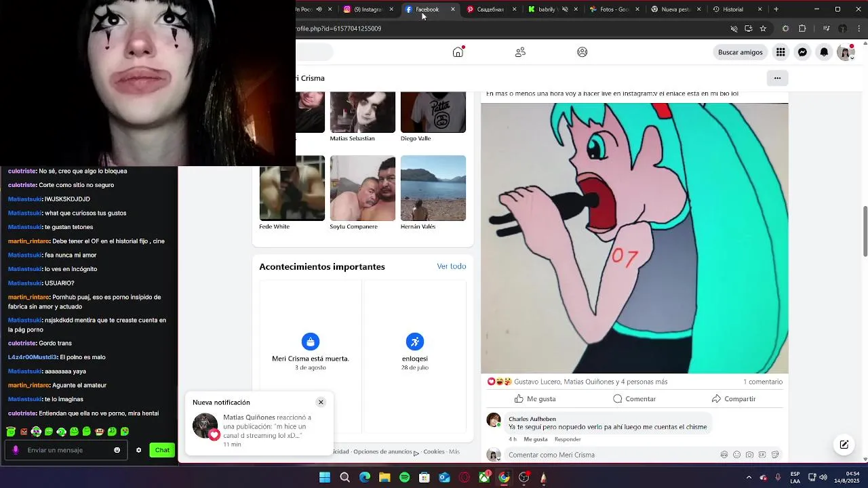868x488 pixels.
Task: Open Soytu Companere friend name
Action: point(353,226)
